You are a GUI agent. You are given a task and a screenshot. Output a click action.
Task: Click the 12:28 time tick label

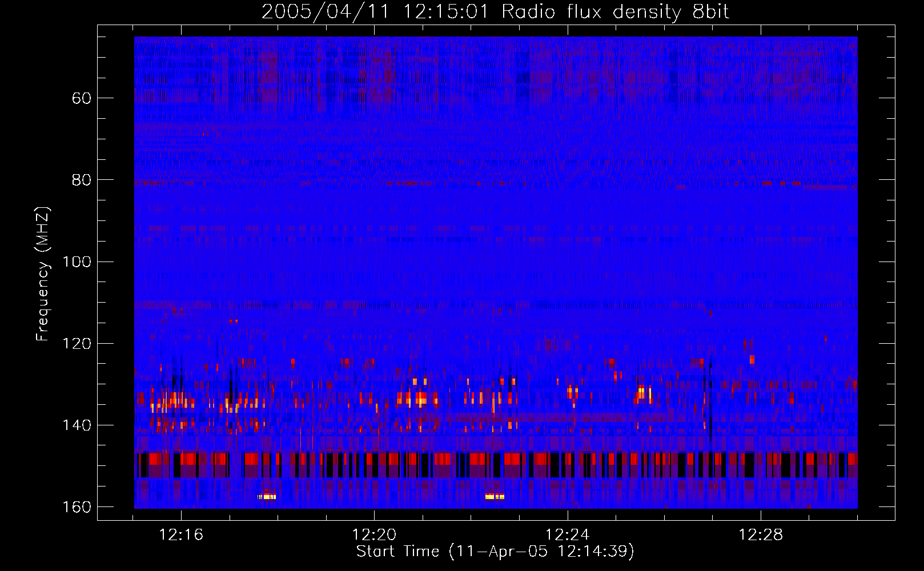(x=761, y=535)
